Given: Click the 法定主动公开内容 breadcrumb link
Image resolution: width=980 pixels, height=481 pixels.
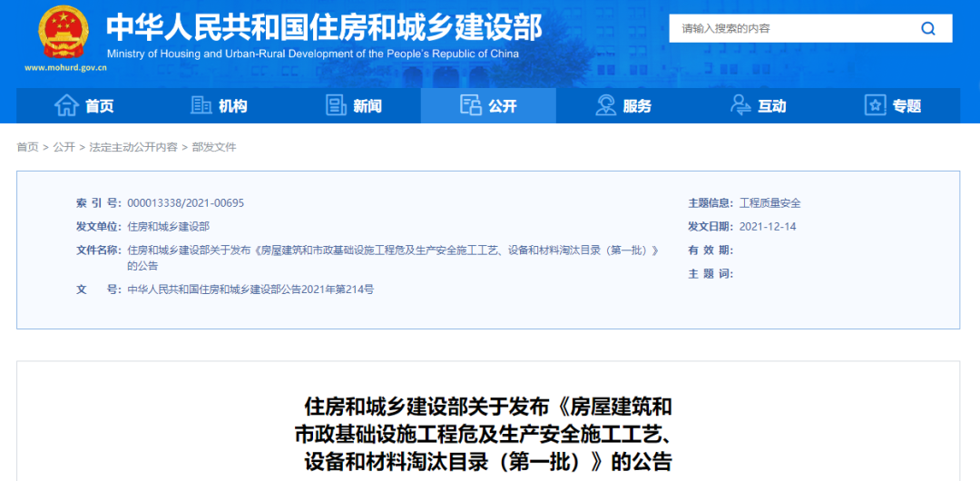Looking at the screenshot, I should (x=133, y=147).
